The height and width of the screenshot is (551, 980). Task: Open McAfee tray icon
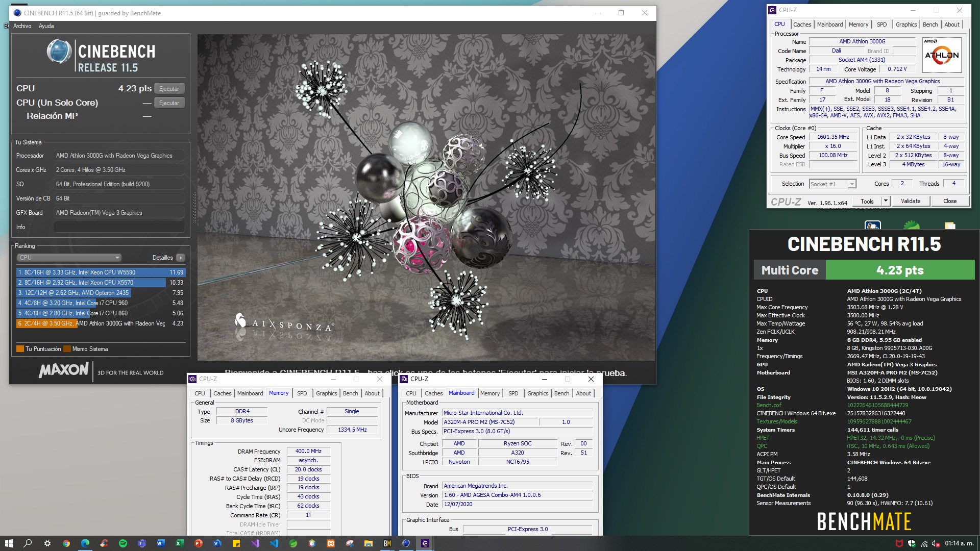coord(899,543)
